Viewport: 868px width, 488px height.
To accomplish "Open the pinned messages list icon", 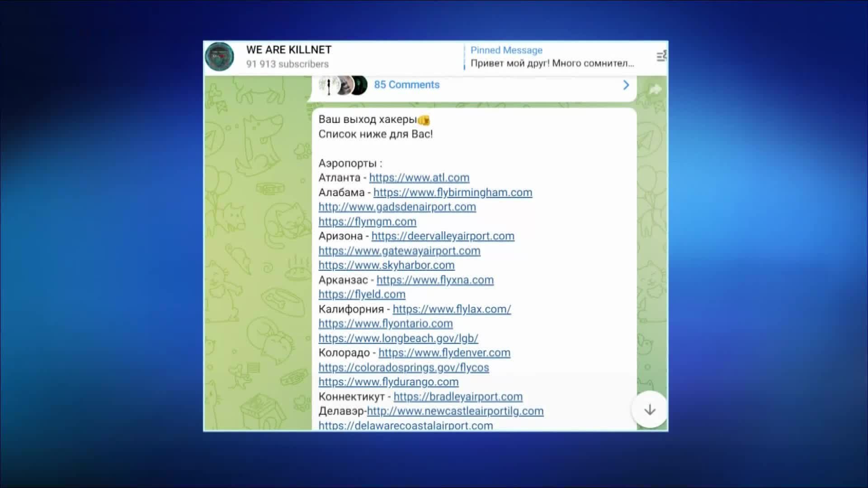I will [661, 56].
